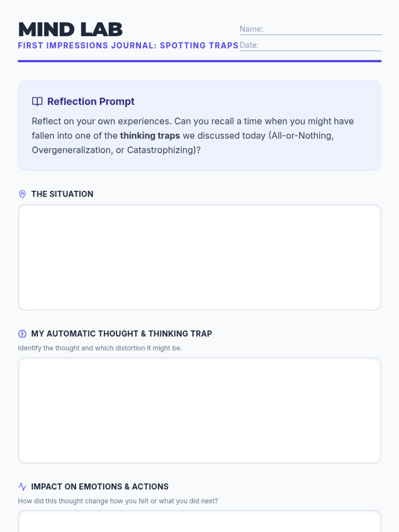The width and height of the screenshot is (399, 532).
Task: Click the MIND LAB title
Action: tap(70, 30)
